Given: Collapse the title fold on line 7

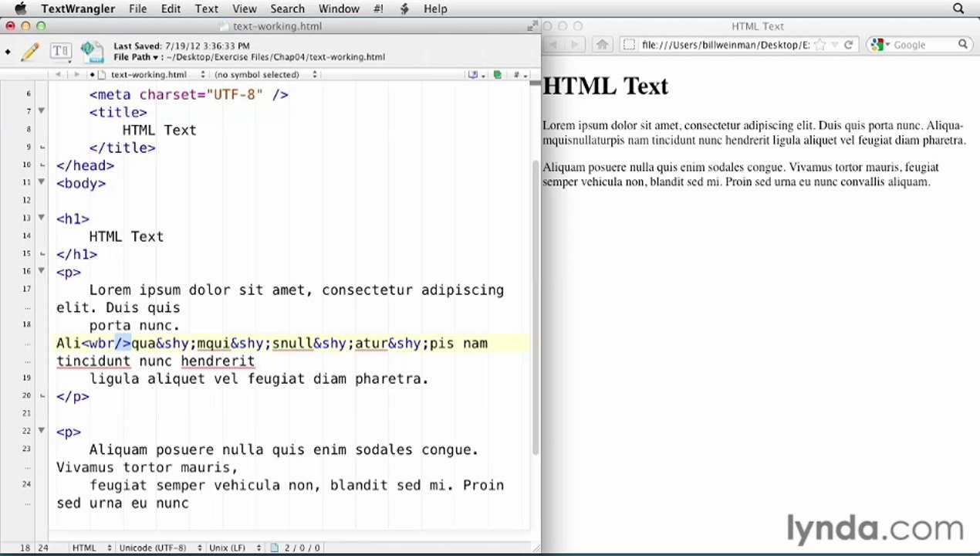Looking at the screenshot, I should tap(42, 111).
